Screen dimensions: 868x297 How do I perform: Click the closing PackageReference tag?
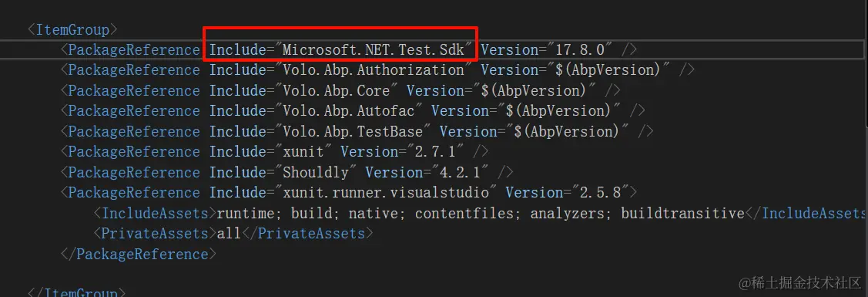(139, 255)
